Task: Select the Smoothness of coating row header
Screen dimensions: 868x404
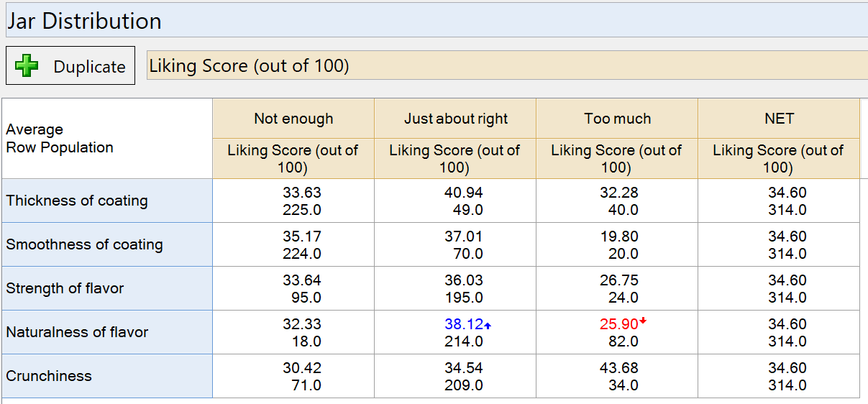Action: [x=107, y=244]
